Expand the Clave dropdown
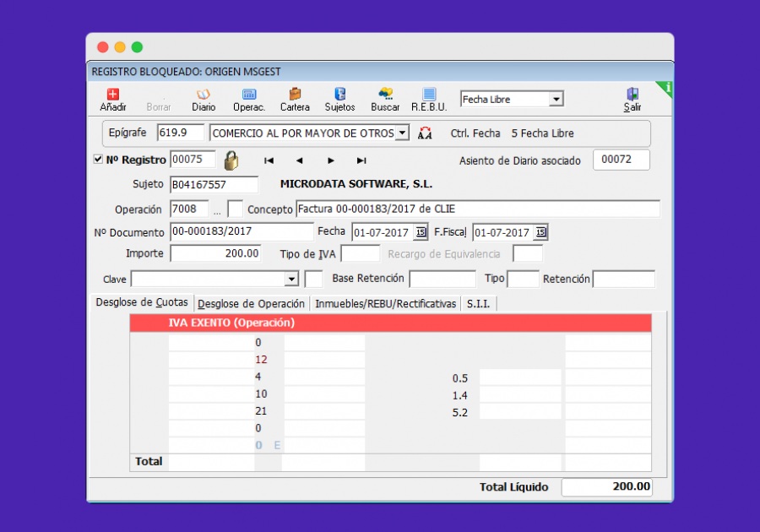 coord(290,279)
